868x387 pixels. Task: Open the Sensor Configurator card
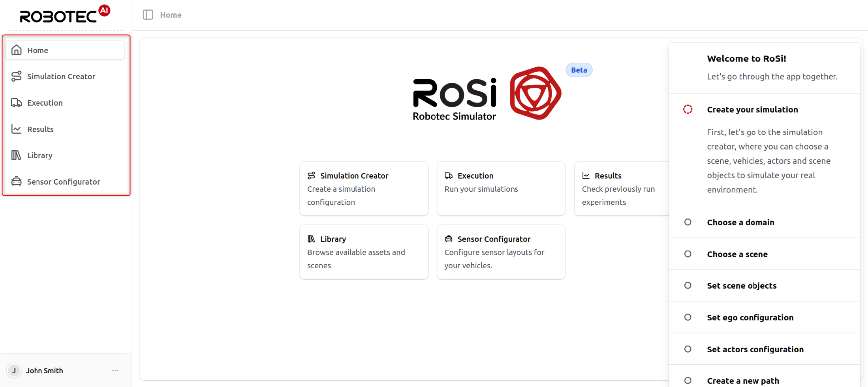pyautogui.click(x=501, y=252)
